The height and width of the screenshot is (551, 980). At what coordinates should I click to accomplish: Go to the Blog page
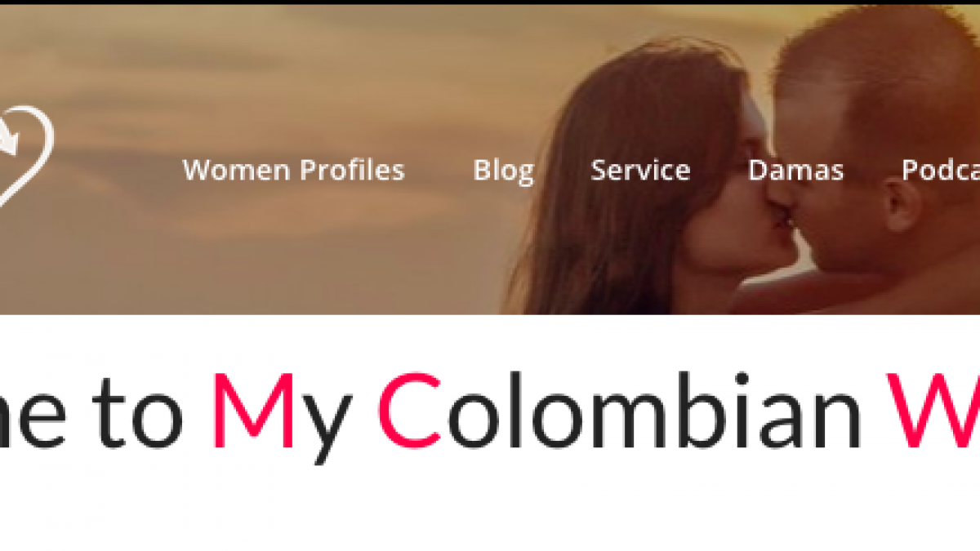(503, 171)
